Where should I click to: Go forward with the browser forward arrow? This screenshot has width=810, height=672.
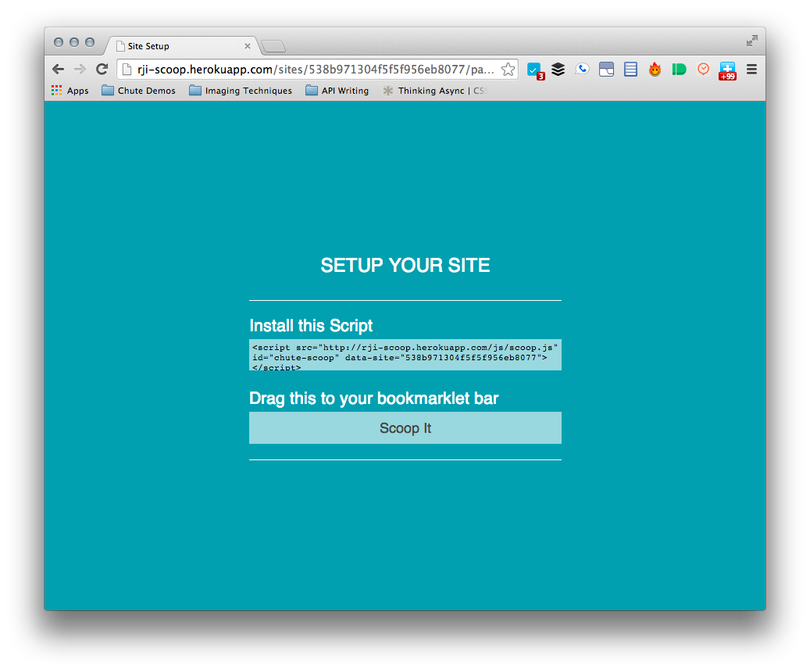point(80,70)
